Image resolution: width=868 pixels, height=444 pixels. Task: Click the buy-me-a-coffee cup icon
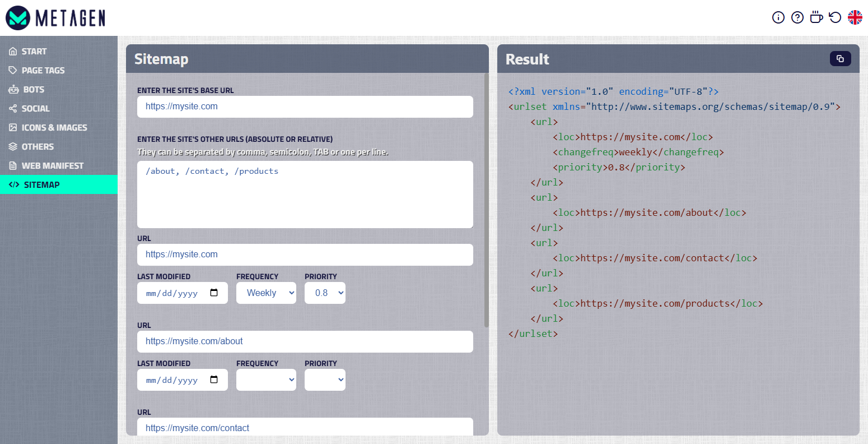(816, 17)
